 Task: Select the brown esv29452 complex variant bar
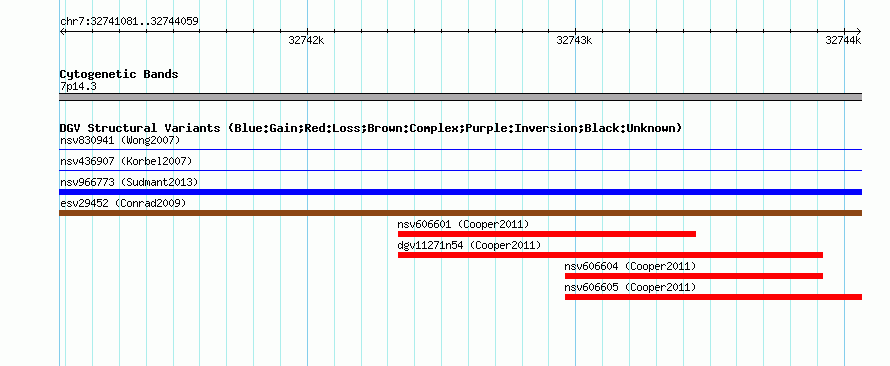[x=460, y=213]
